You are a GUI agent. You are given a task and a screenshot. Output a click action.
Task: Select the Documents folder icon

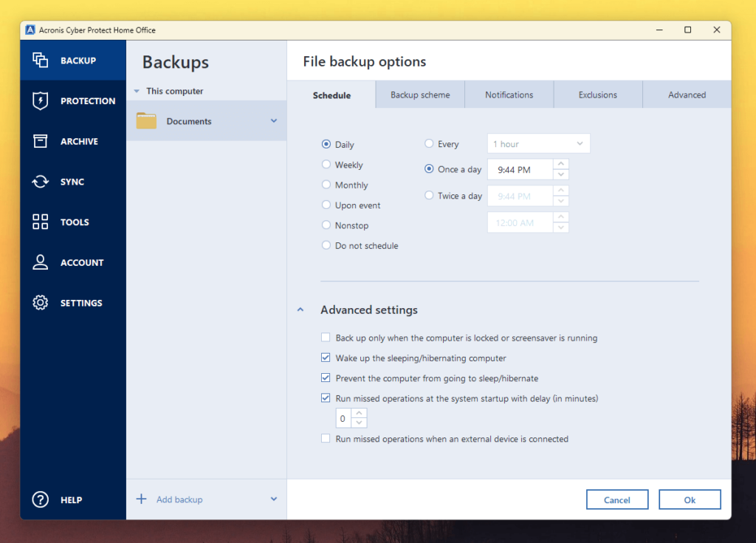[146, 120]
